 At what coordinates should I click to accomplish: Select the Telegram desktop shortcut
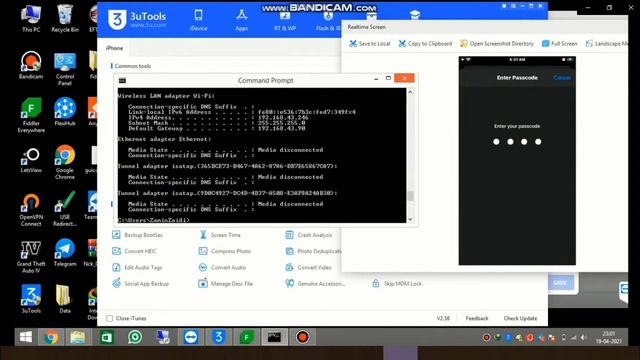(x=65, y=253)
